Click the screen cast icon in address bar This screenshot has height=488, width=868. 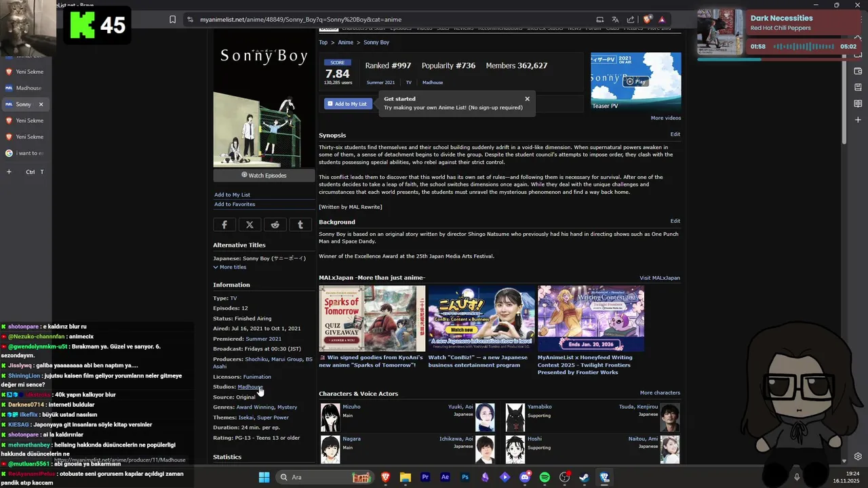[599, 20]
